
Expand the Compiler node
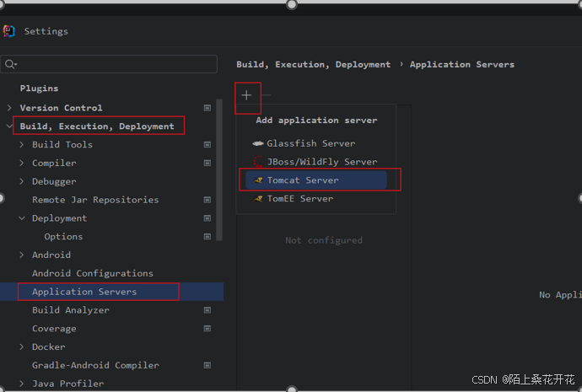click(22, 164)
